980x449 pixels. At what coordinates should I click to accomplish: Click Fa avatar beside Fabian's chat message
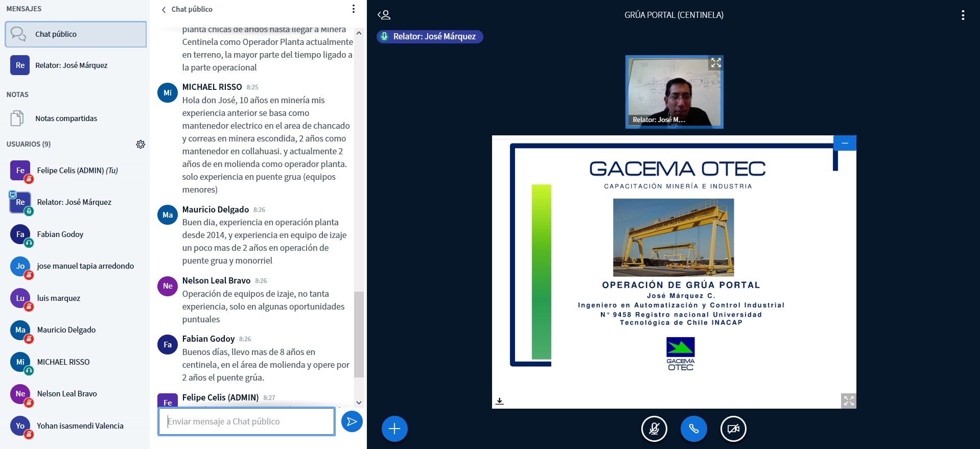(168, 344)
